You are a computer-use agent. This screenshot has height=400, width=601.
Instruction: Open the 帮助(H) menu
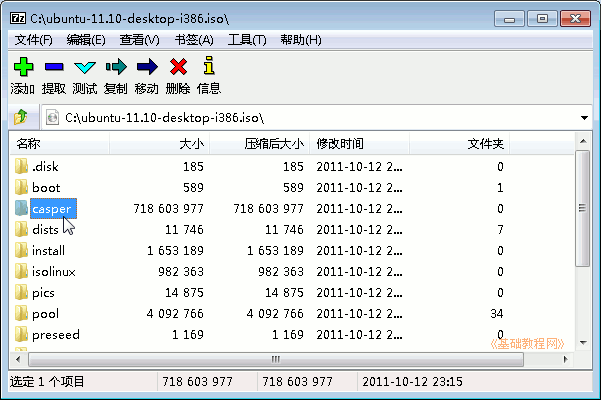[x=301, y=40]
